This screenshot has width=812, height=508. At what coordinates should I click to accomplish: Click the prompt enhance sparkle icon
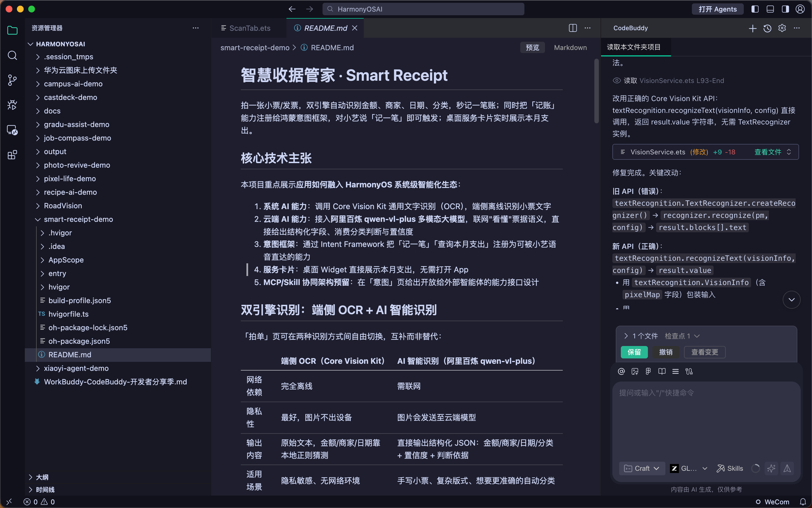point(771,468)
